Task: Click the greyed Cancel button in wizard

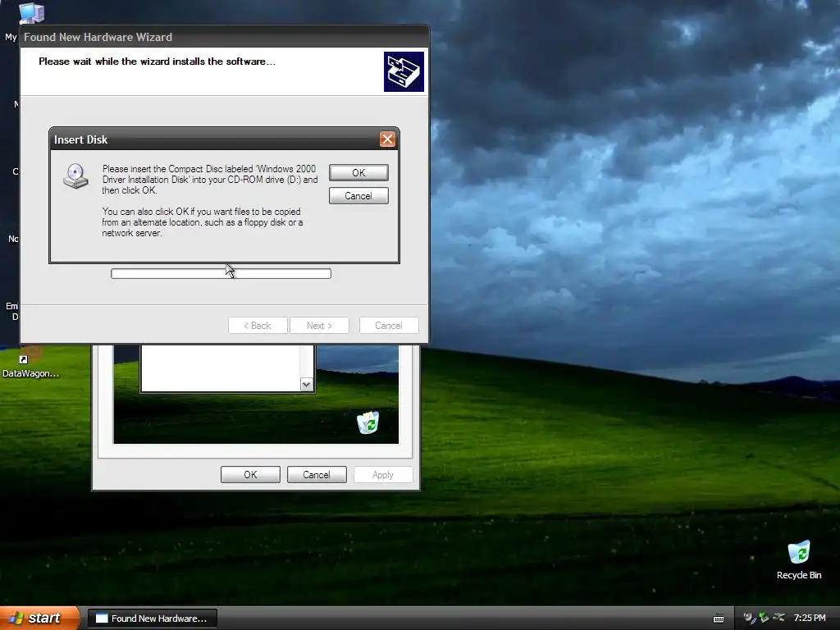Action: pyautogui.click(x=389, y=325)
